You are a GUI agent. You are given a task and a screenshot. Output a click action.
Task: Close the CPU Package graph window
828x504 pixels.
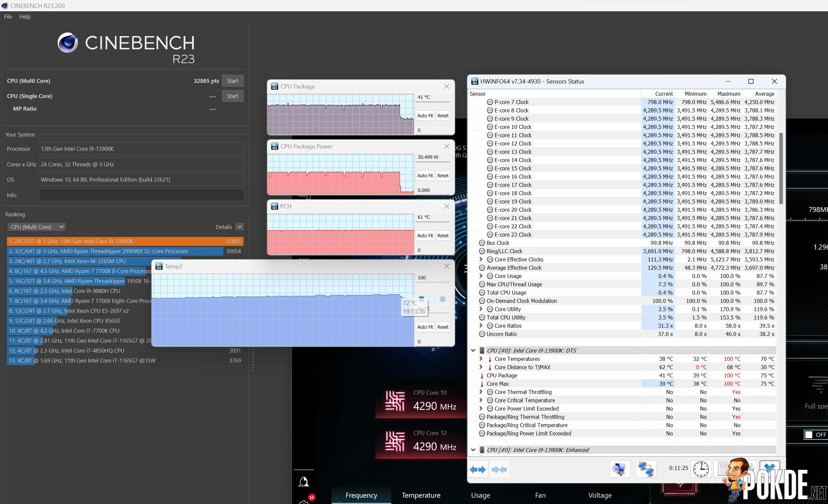(447, 86)
